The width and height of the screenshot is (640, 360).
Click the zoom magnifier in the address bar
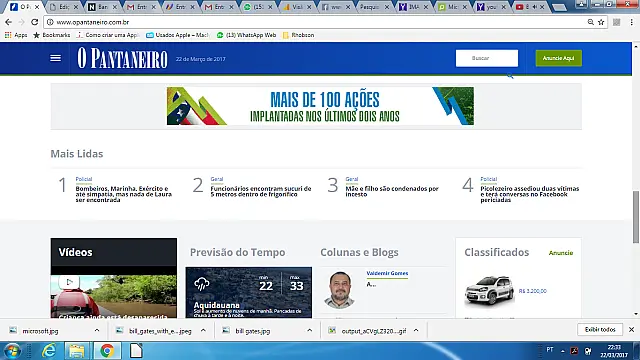pyautogui.click(x=591, y=22)
